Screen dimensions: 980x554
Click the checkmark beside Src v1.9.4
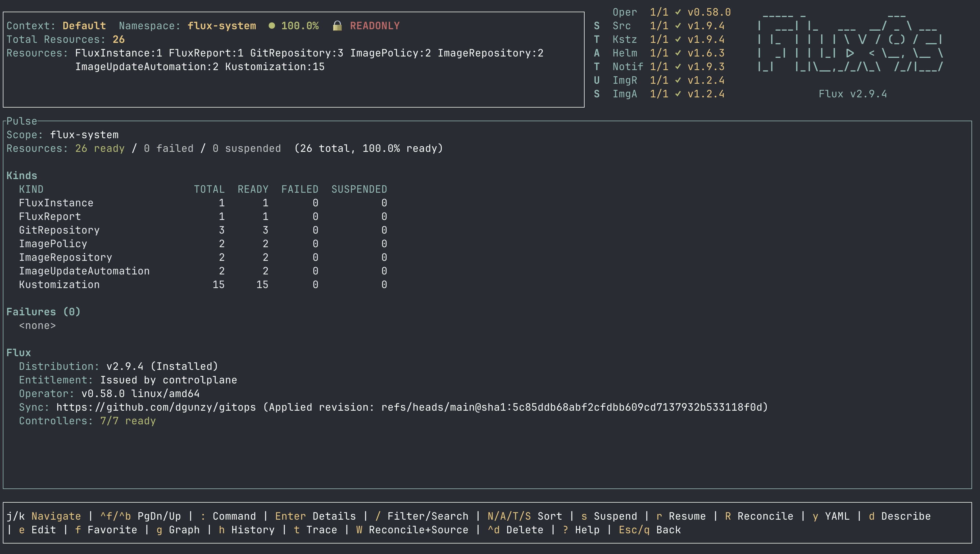(x=678, y=26)
